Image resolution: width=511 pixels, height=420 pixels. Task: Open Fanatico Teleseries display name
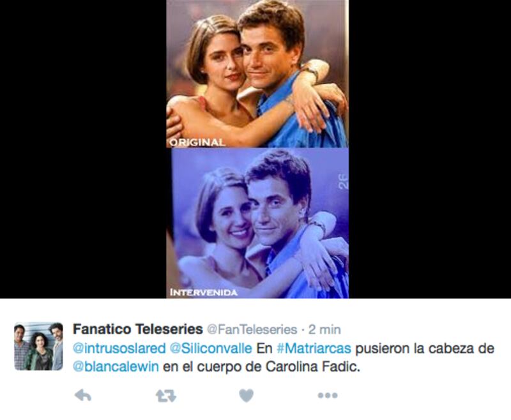[x=137, y=329]
